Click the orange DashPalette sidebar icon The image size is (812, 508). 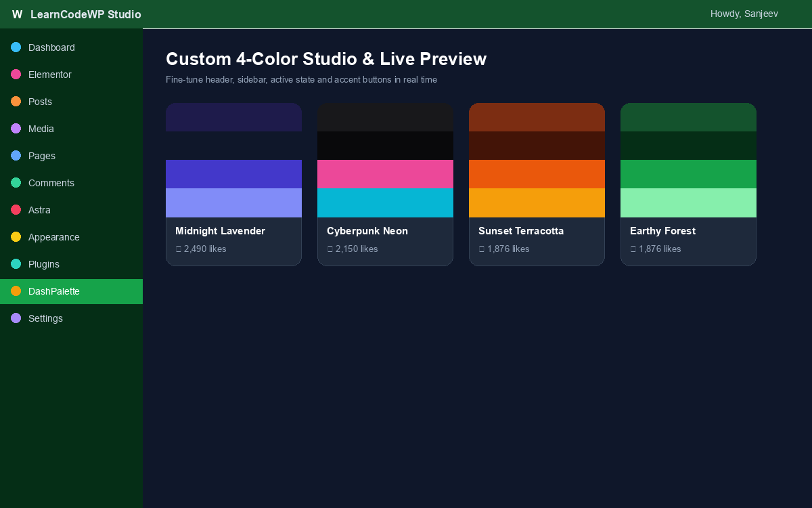[x=16, y=291]
